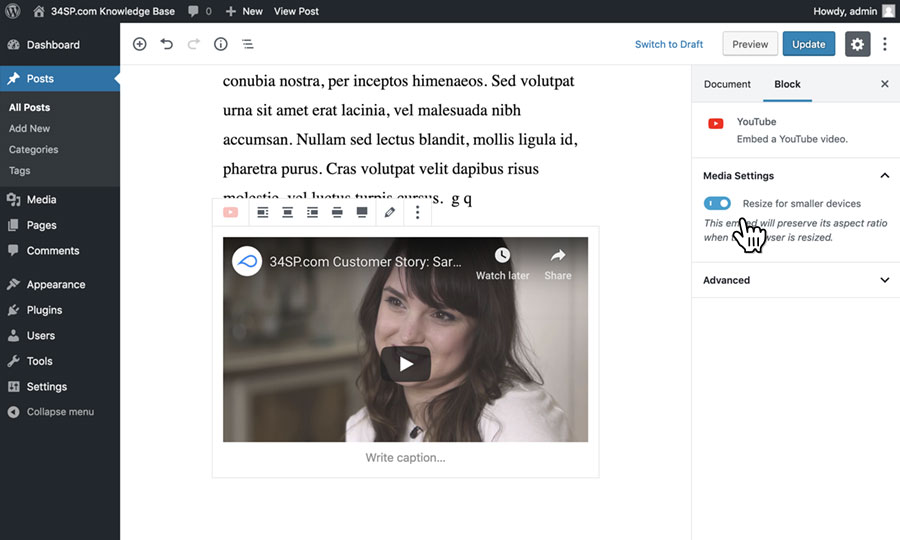Align the embed right
The width and height of the screenshot is (900, 540).
click(312, 212)
